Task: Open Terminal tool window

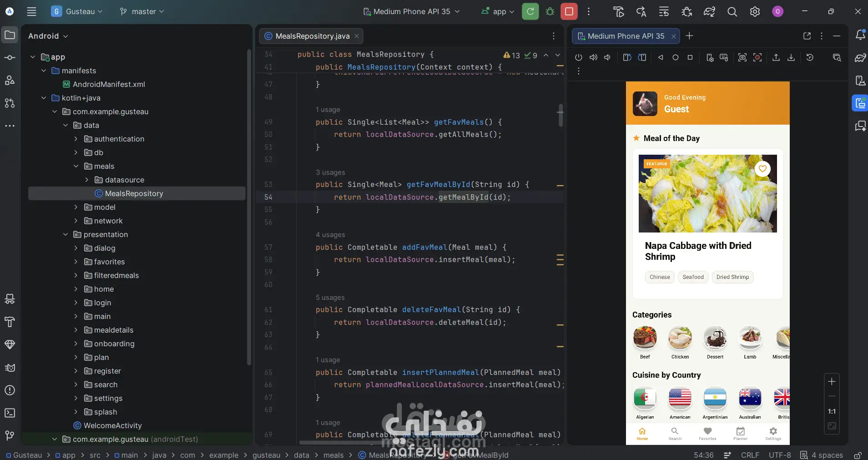Action: tap(10, 413)
